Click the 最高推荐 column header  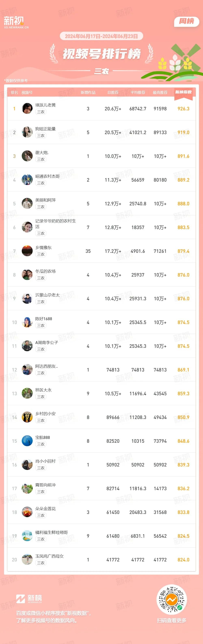tap(160, 93)
